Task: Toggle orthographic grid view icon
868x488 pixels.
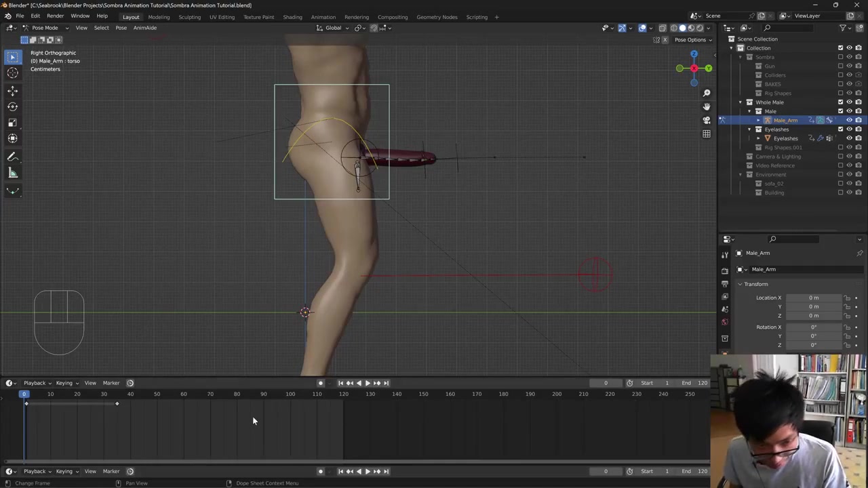Action: click(x=706, y=134)
